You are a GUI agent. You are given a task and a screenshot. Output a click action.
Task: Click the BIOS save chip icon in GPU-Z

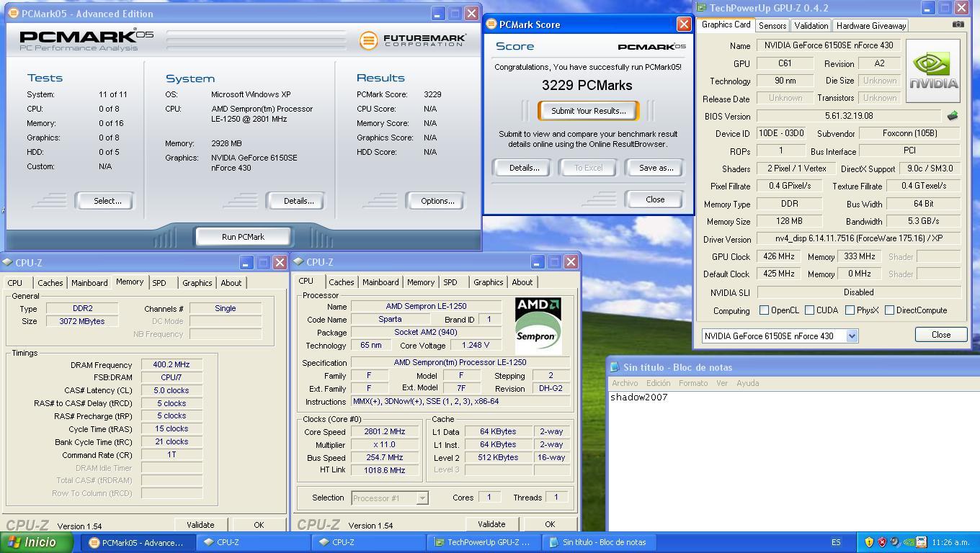coord(952,116)
